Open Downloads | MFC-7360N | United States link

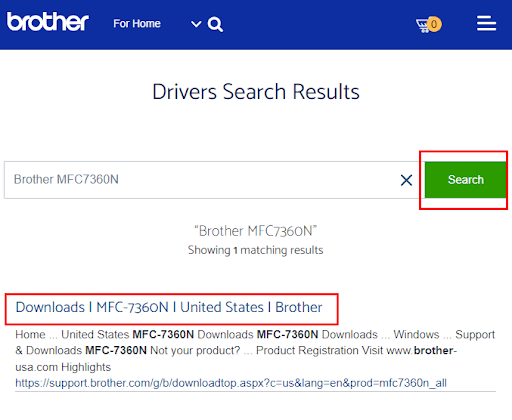[169, 307]
